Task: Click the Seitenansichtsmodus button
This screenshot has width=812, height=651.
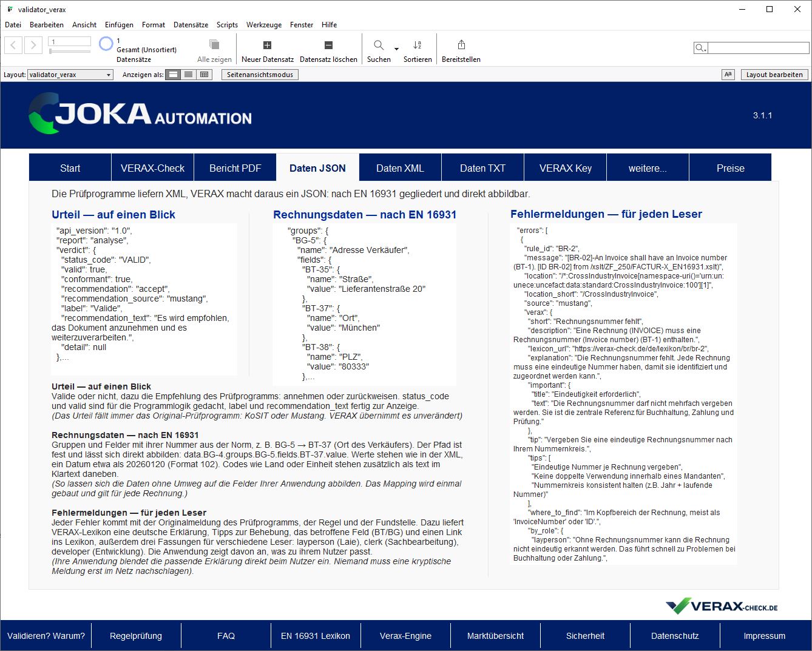Action: click(260, 75)
